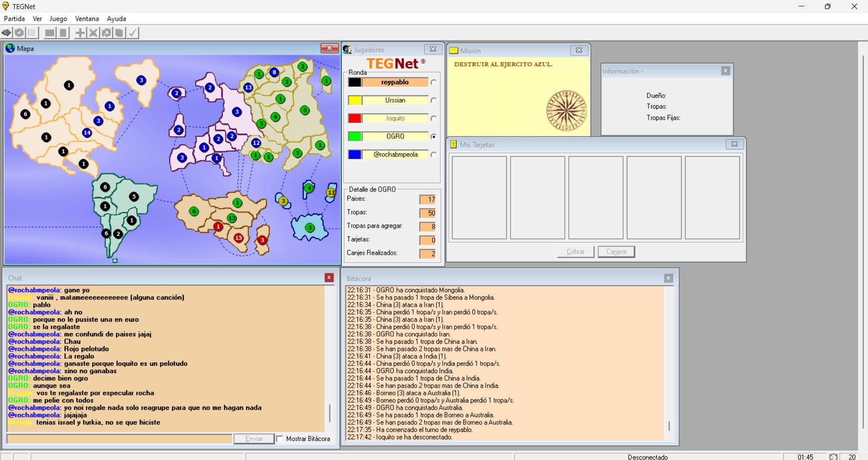Select the Urssian radio button
This screenshot has height=460, width=868.
[x=434, y=100]
